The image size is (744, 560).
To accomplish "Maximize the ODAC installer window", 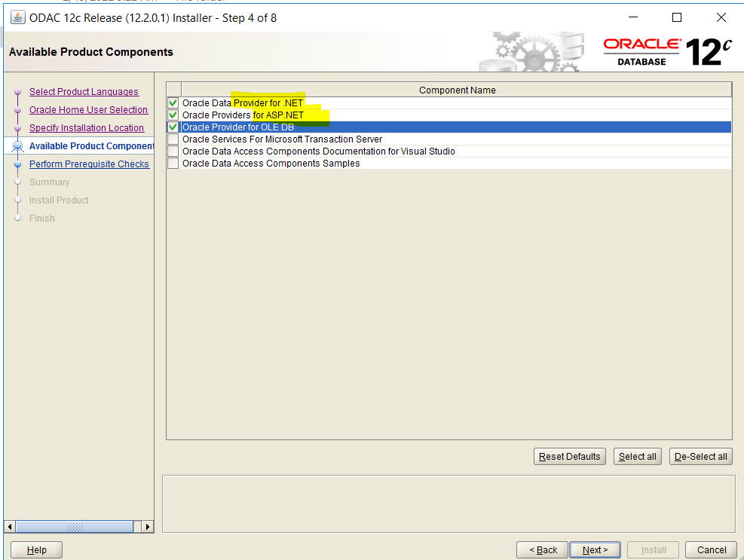I will point(677,17).
